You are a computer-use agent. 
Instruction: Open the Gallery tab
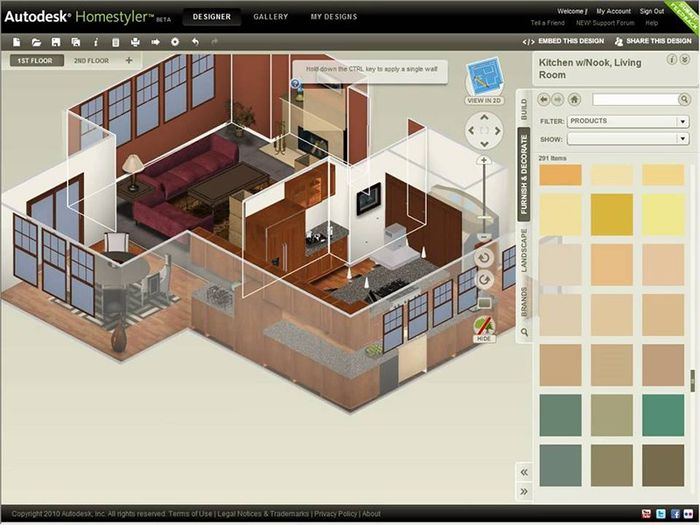[271, 17]
